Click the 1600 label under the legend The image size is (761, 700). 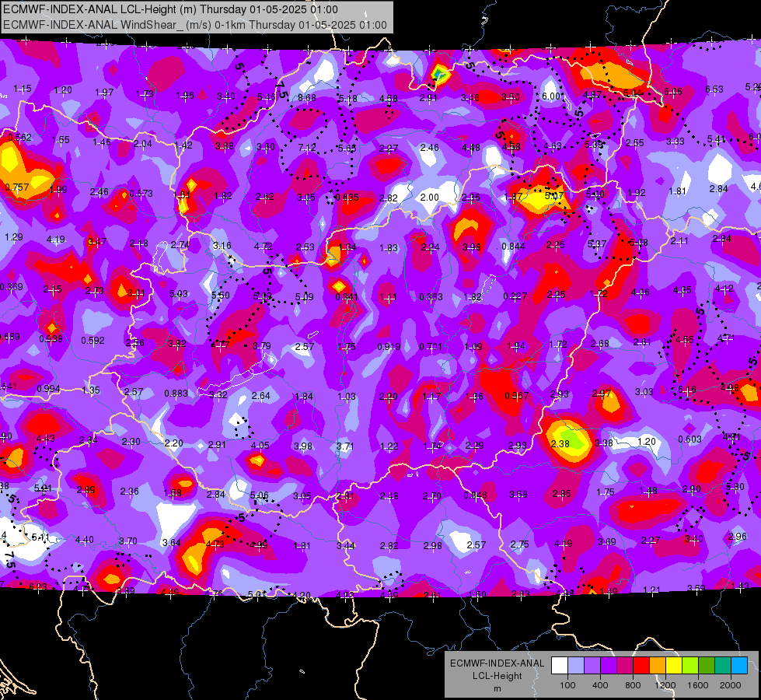click(x=698, y=685)
